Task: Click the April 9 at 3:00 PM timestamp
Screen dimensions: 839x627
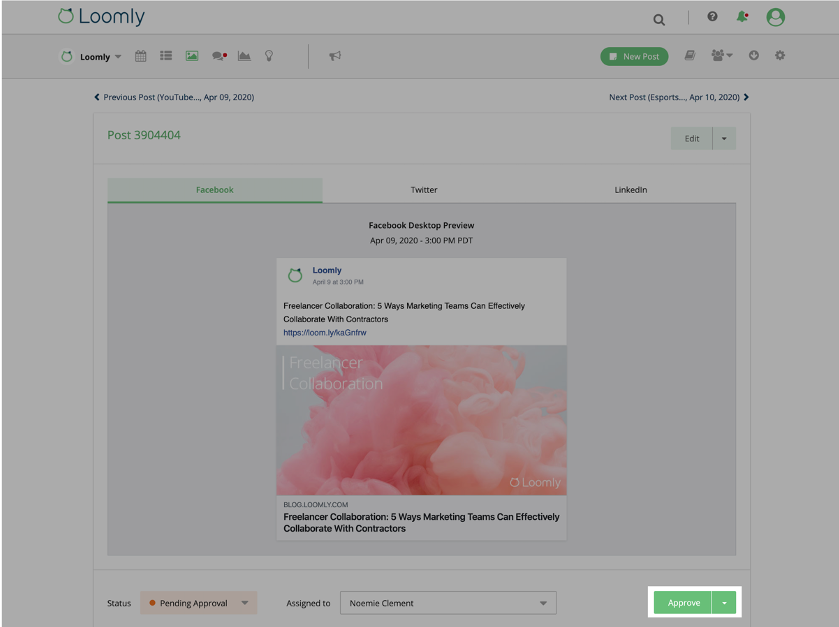Action: 338,282
